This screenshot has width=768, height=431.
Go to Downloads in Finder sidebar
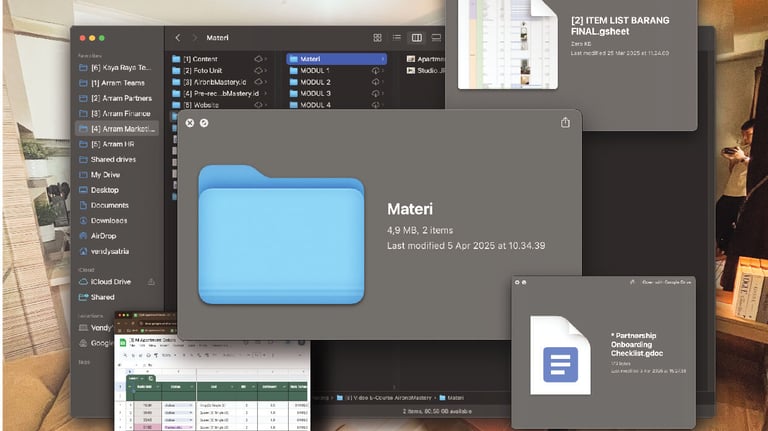(x=117, y=220)
